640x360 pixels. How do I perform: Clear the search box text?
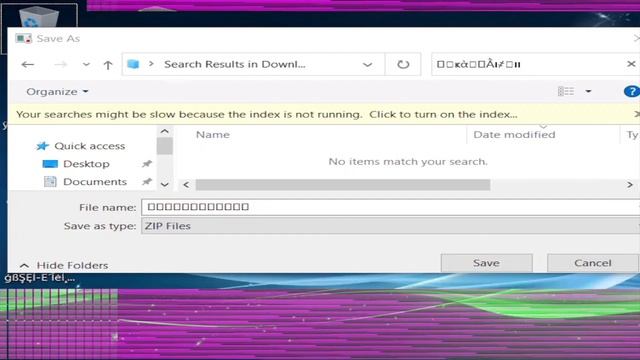click(631, 64)
